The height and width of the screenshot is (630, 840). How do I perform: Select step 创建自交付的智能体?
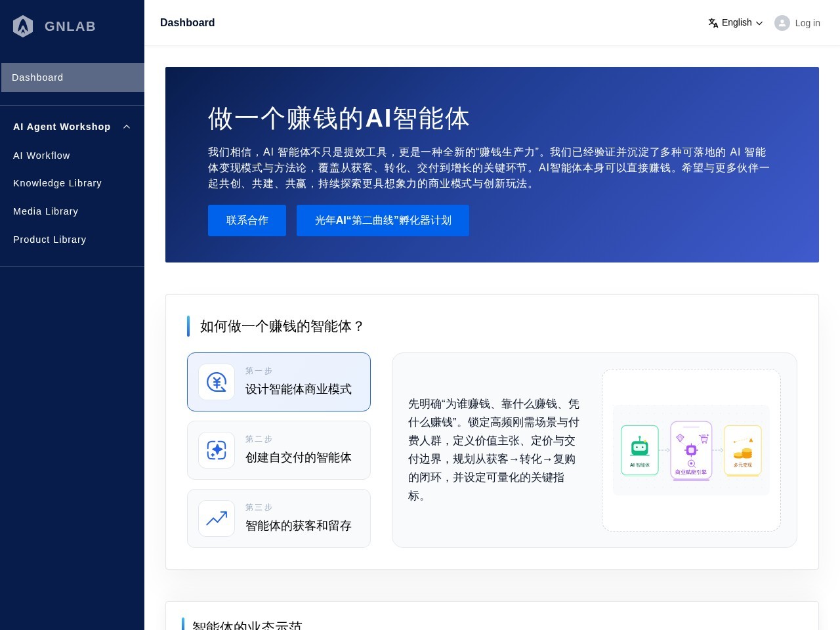click(279, 450)
